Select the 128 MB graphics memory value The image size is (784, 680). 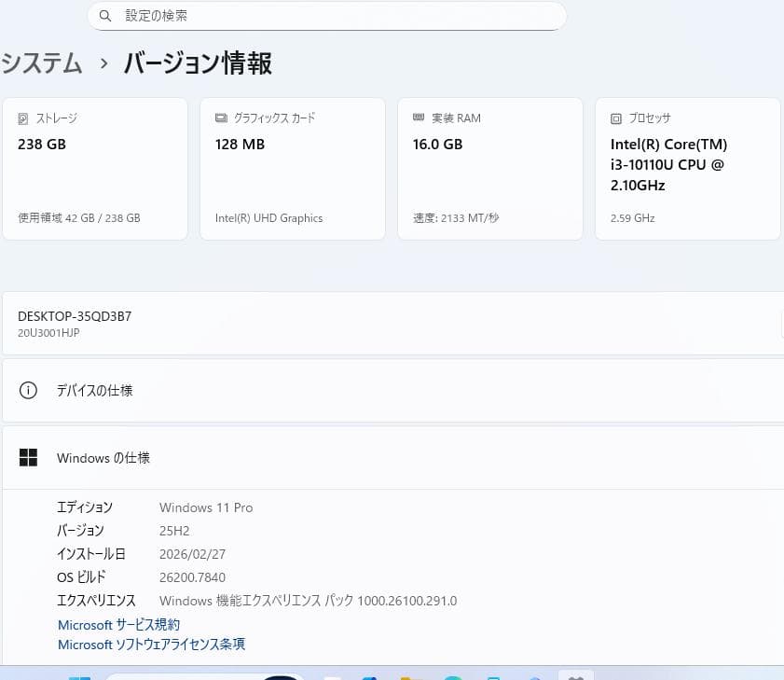(x=240, y=145)
